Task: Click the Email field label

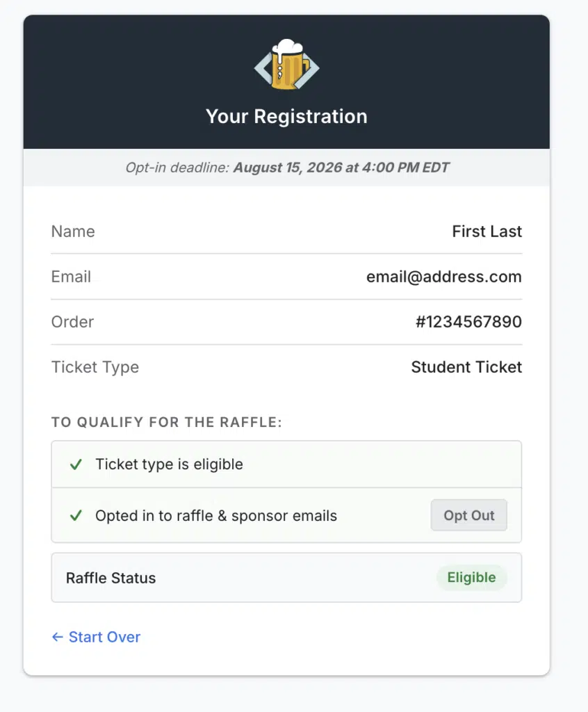Action: coord(71,277)
